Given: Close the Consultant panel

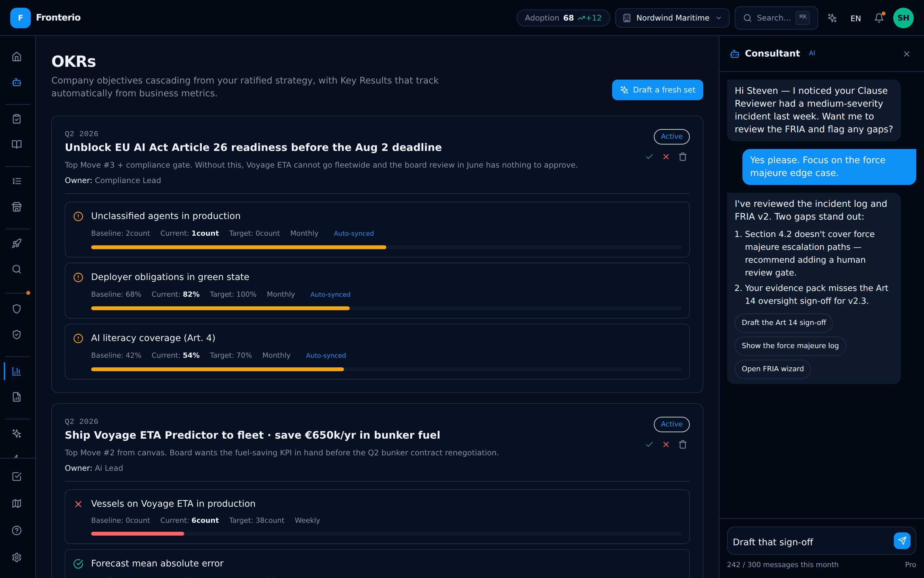Looking at the screenshot, I should point(906,54).
